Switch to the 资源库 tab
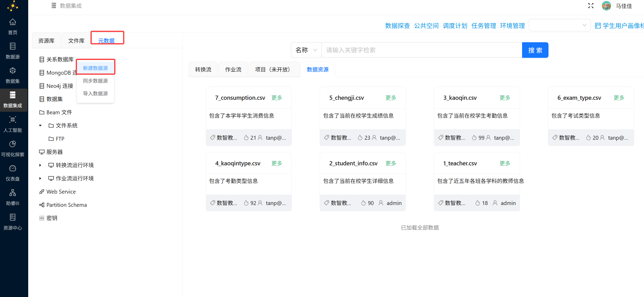Screen dimensions: 644x297 click(x=46, y=41)
